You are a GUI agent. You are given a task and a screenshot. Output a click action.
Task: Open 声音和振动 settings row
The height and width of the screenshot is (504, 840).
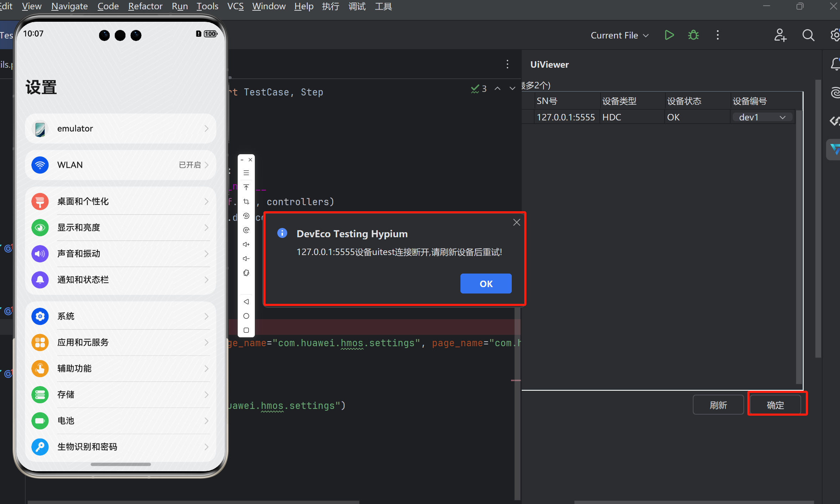pyautogui.click(x=120, y=254)
